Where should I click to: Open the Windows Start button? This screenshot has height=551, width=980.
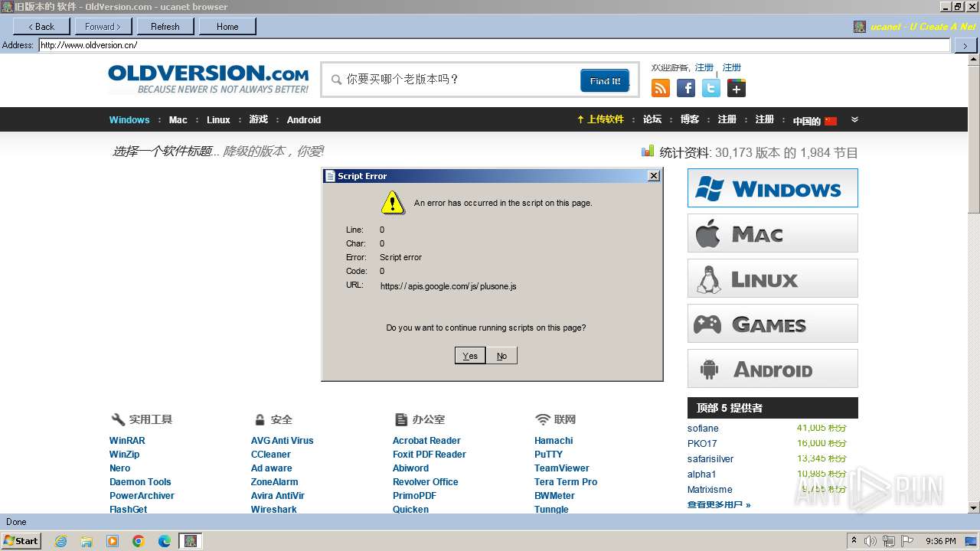[21, 541]
